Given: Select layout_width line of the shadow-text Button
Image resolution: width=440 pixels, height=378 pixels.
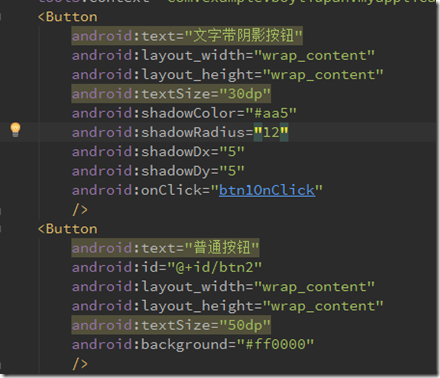Looking at the screenshot, I should pyautogui.click(x=223, y=55).
